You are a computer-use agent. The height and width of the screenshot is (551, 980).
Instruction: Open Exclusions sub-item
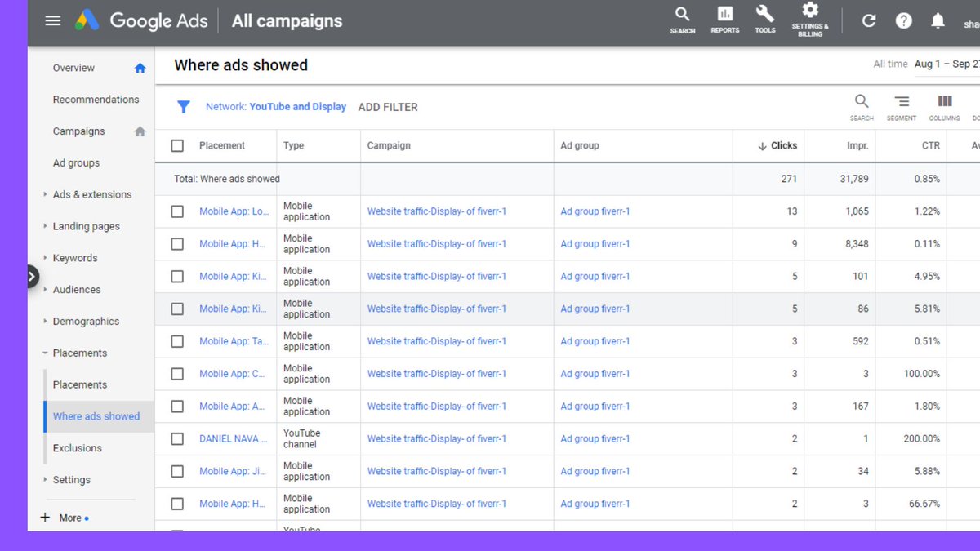[78, 448]
